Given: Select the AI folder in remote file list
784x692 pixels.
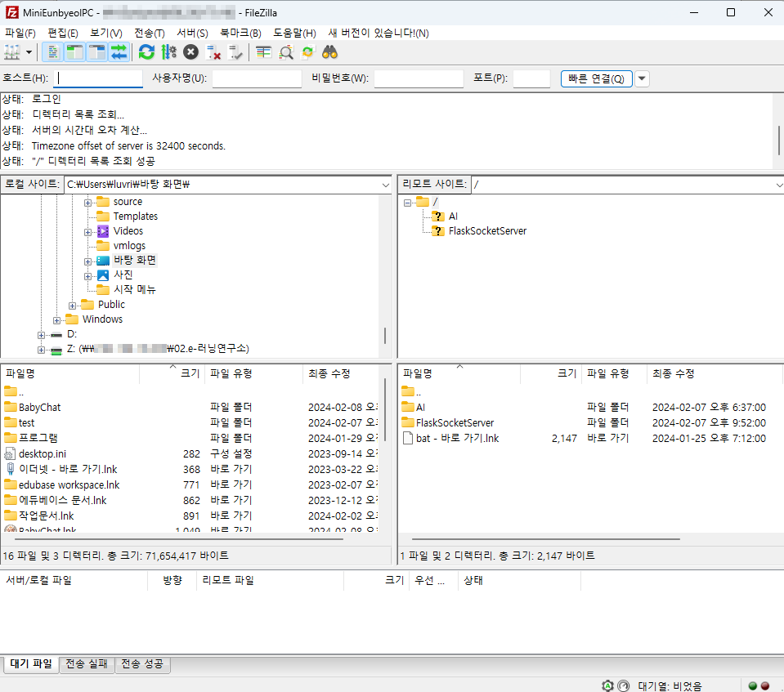Looking at the screenshot, I should click(x=420, y=407).
